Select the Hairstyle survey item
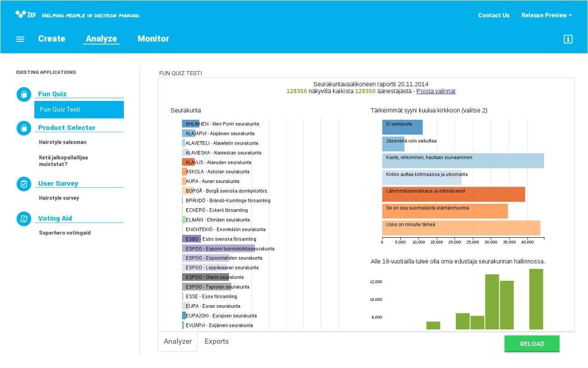 tap(59, 198)
